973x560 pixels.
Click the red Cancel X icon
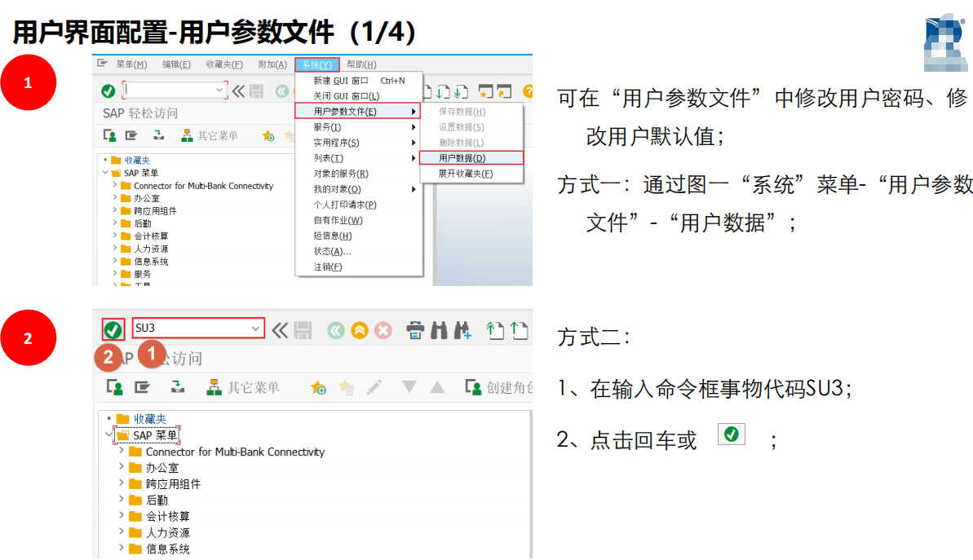383,331
